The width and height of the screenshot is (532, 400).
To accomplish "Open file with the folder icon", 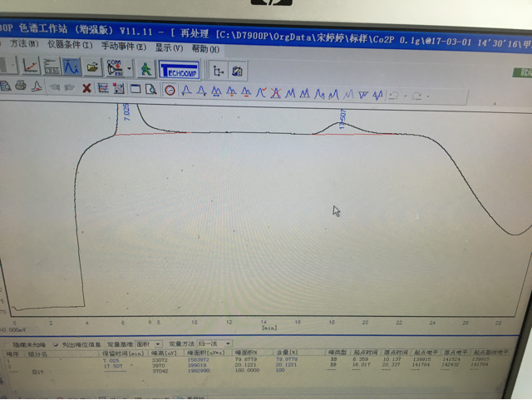I will (x=92, y=67).
